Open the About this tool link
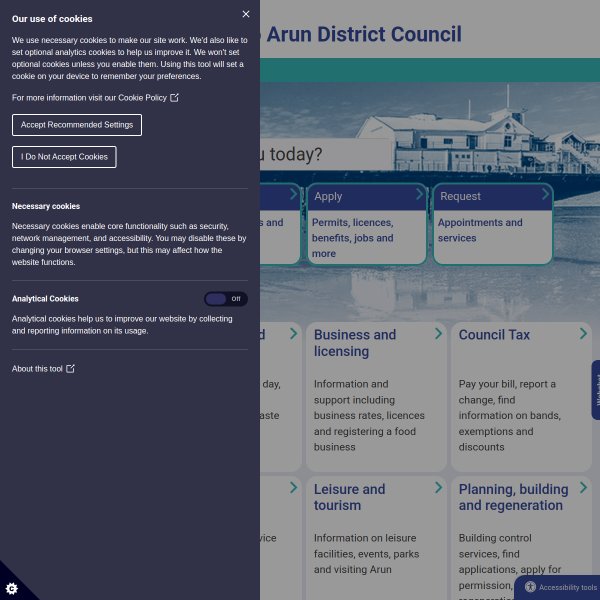Screen dimensions: 600x600 [37, 369]
